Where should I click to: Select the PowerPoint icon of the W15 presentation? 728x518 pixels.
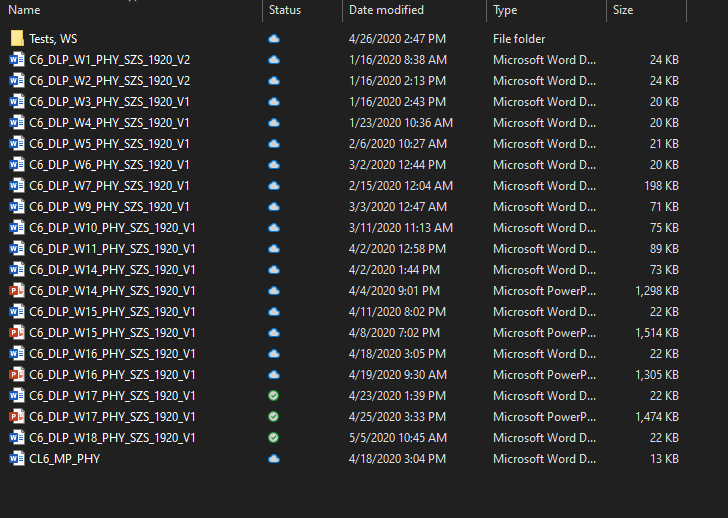[x=17, y=332]
